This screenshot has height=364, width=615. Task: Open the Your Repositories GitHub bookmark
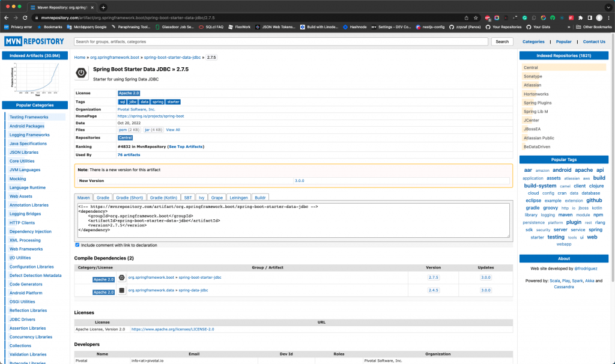point(504,27)
